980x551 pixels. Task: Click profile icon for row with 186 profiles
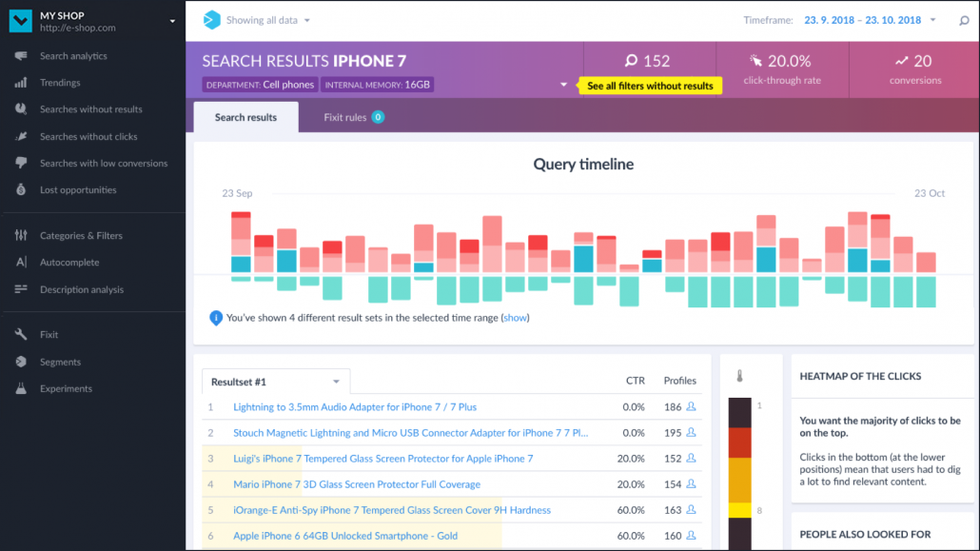691,406
